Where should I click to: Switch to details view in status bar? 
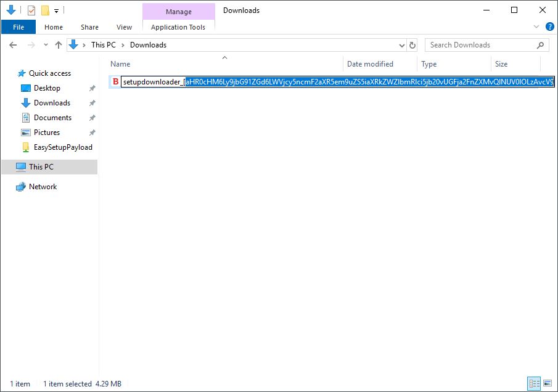click(534, 383)
